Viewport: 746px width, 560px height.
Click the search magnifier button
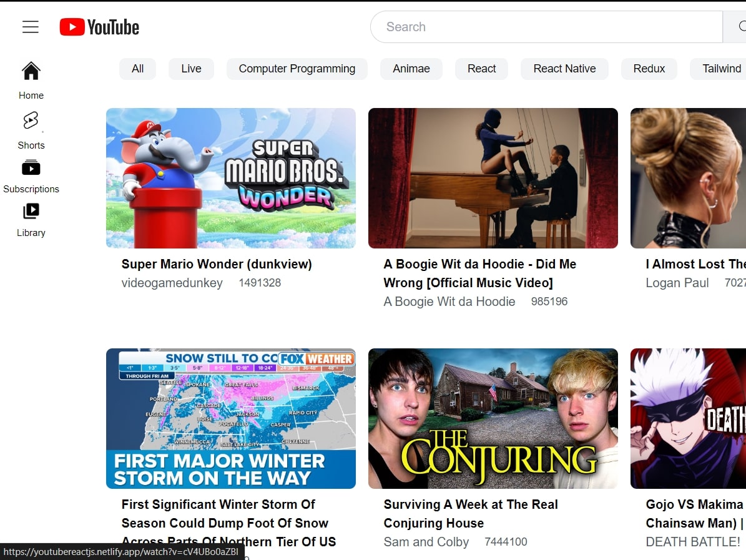[737, 27]
